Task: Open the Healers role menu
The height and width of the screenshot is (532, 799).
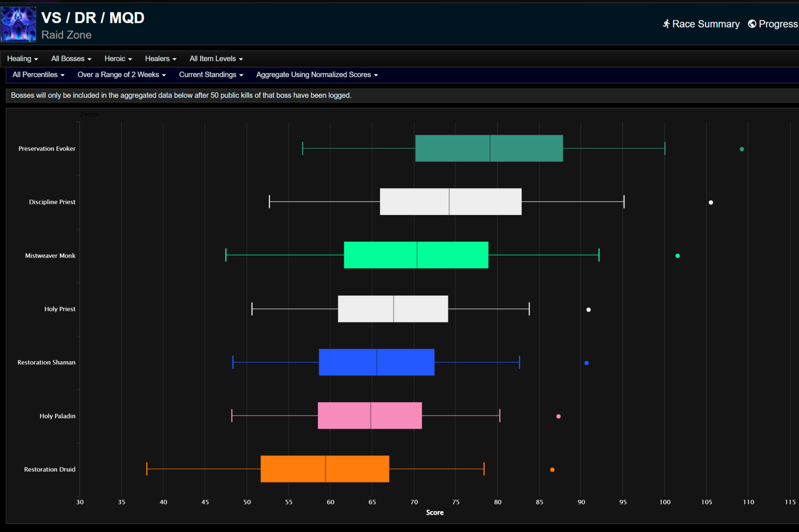Action: (x=161, y=59)
